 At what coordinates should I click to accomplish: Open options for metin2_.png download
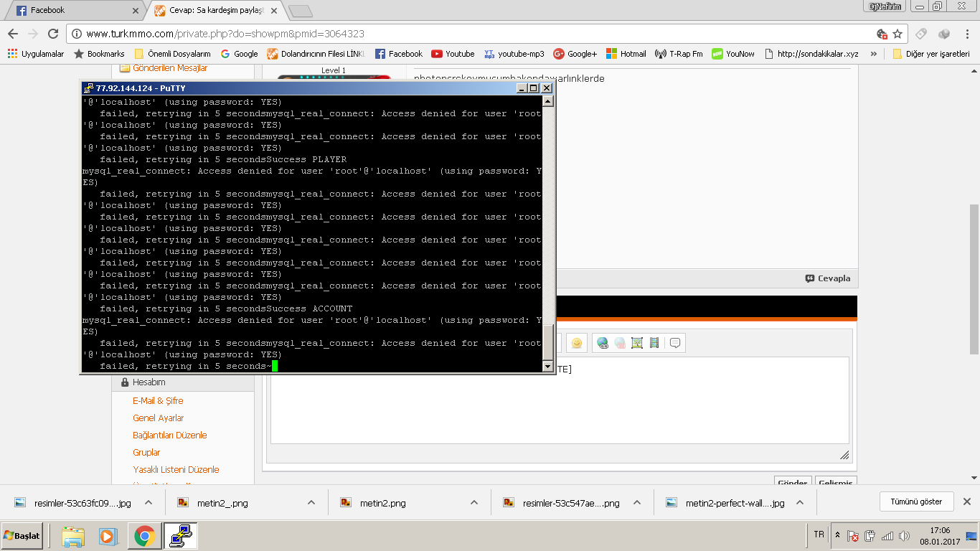(x=311, y=502)
